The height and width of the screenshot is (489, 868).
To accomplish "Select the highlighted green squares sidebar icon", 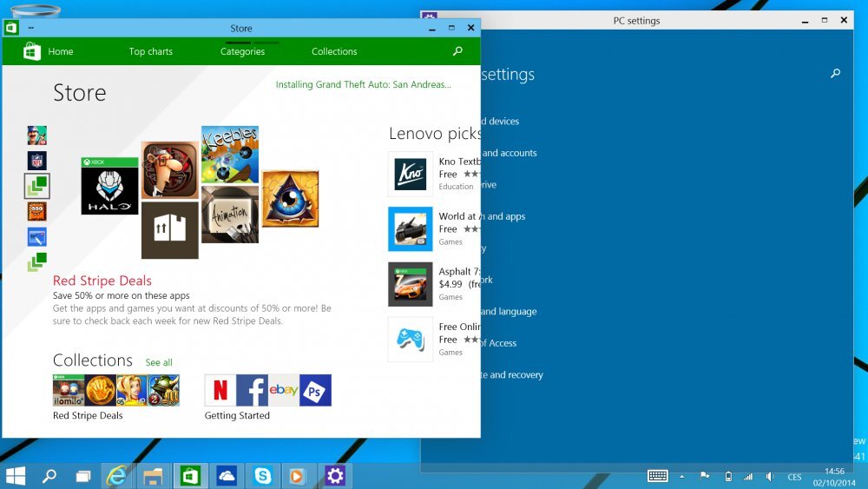I will (37, 186).
